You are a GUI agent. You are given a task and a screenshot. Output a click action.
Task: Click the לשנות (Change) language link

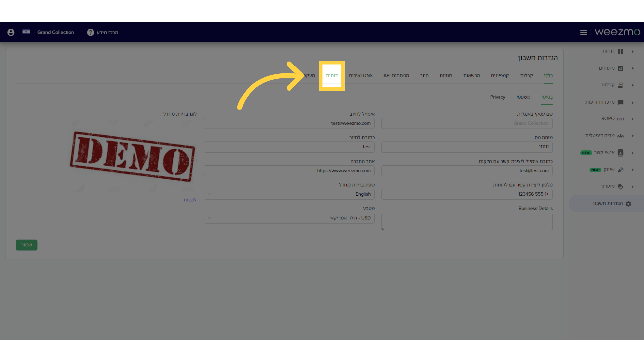(x=190, y=199)
